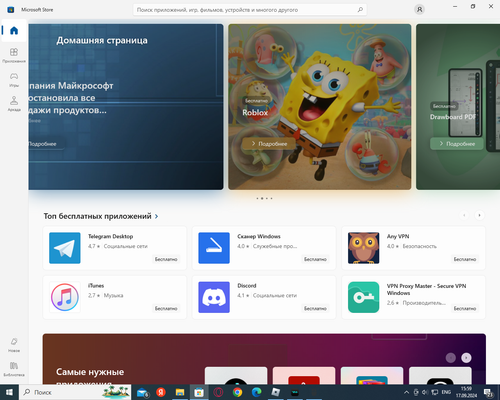Launch Yandex Browser from the taskbar

tap(161, 392)
